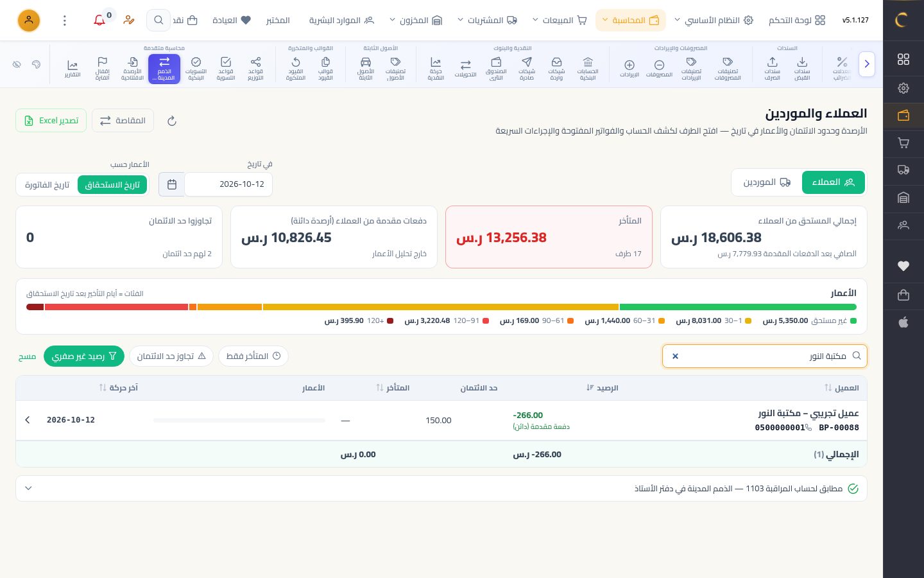924x578 pixels.
Task: Expand the مكتبة النور customer row chevron
Action: pyautogui.click(x=28, y=420)
